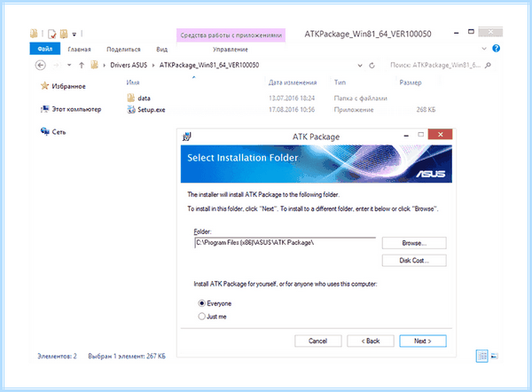Click the search magnifier icon
532x392 pixels.
(x=488, y=65)
